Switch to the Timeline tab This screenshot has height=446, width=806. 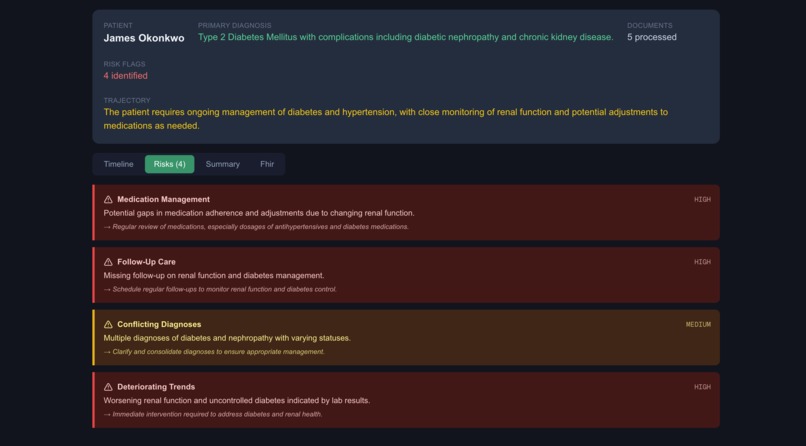(x=118, y=164)
